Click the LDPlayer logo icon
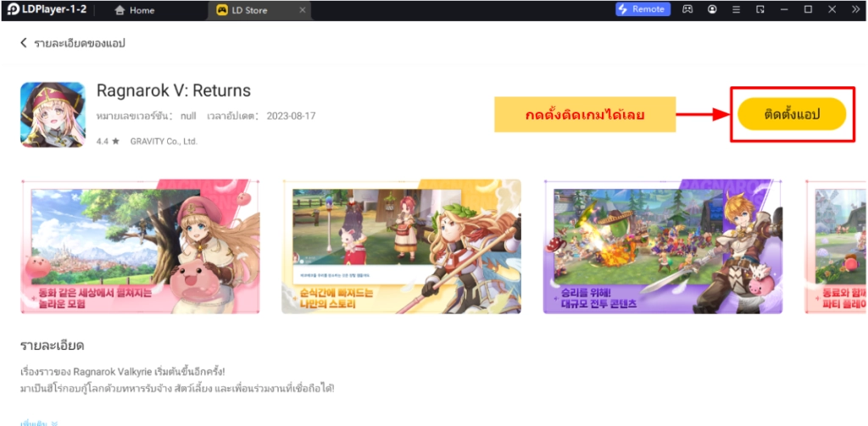868x426 pixels. pyautogui.click(x=14, y=9)
